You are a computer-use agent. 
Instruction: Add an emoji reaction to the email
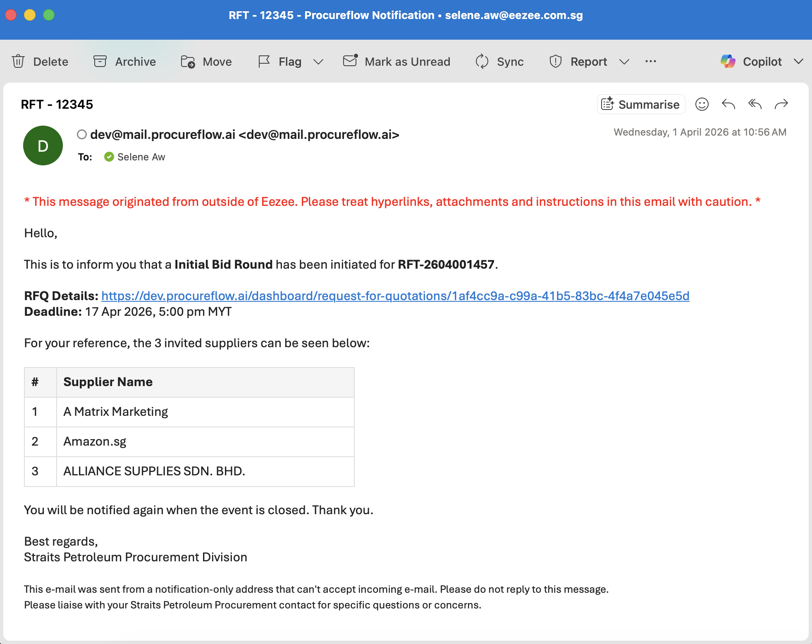point(702,104)
